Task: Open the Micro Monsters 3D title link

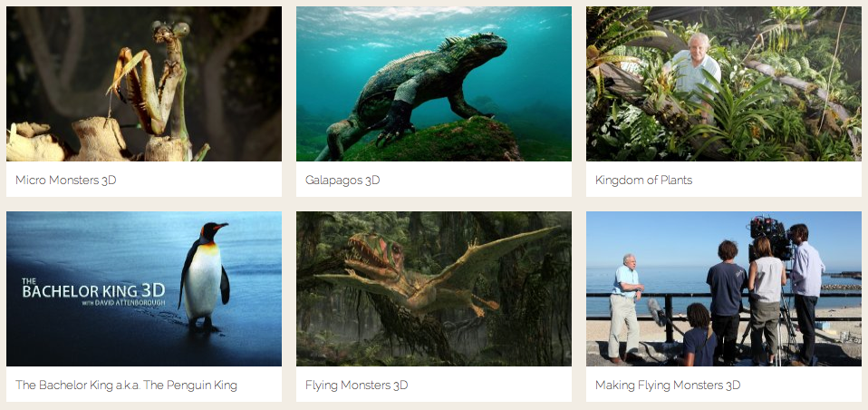Action: [x=66, y=181]
